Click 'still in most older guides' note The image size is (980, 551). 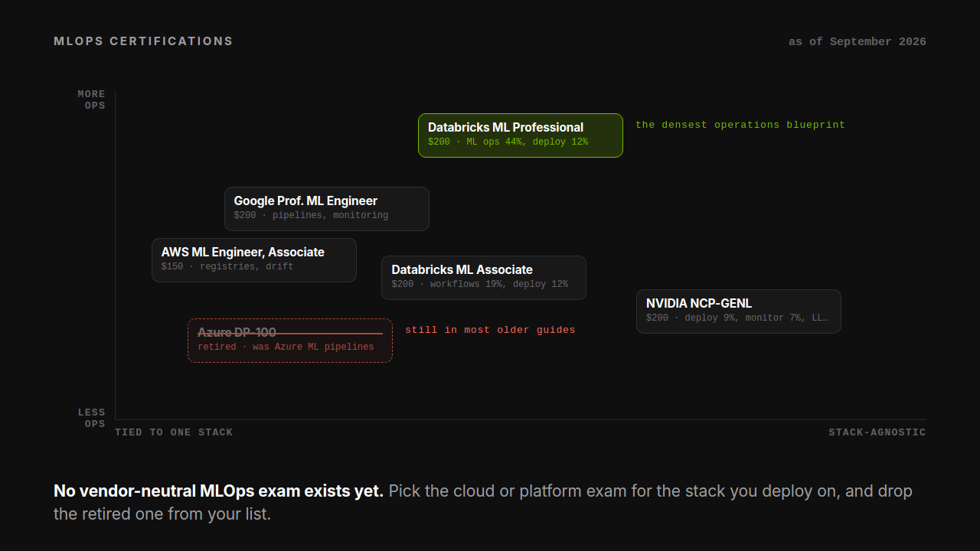point(490,330)
